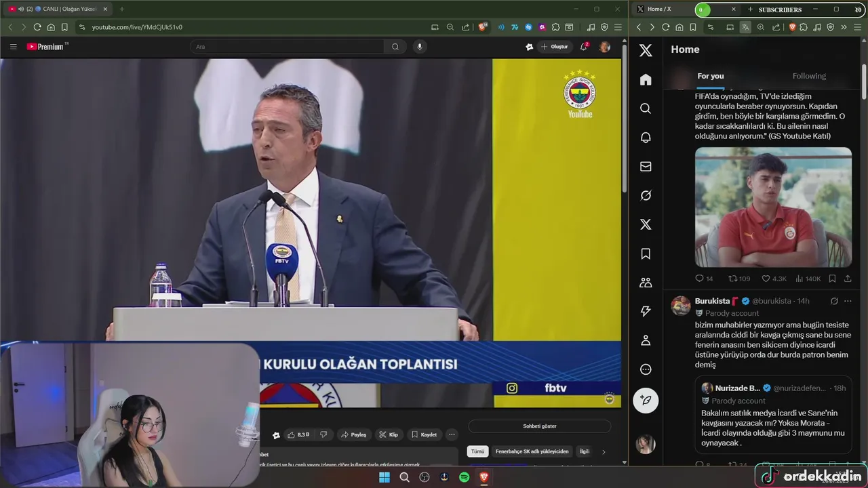This screenshot has width=868, height=488.
Task: Click the 'Paylaş' share button
Action: click(353, 434)
